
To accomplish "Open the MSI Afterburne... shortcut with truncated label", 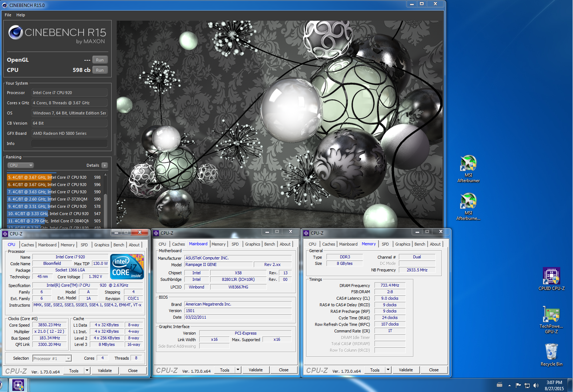I will [468, 207].
